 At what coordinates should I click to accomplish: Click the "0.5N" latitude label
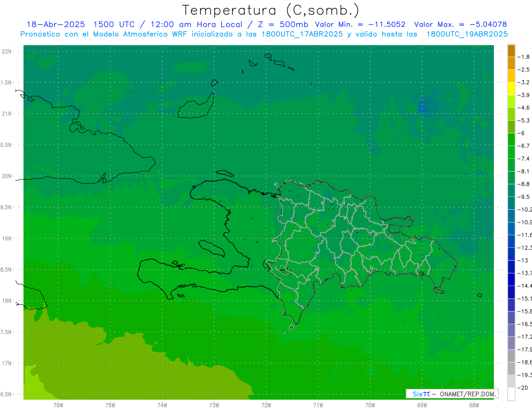pos(7,145)
